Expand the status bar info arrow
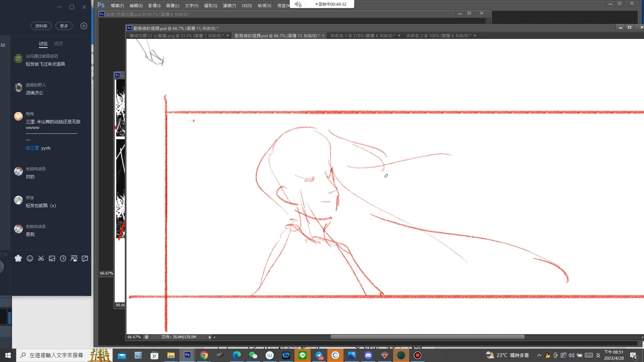The width and height of the screenshot is (644, 362). [x=210, y=337]
